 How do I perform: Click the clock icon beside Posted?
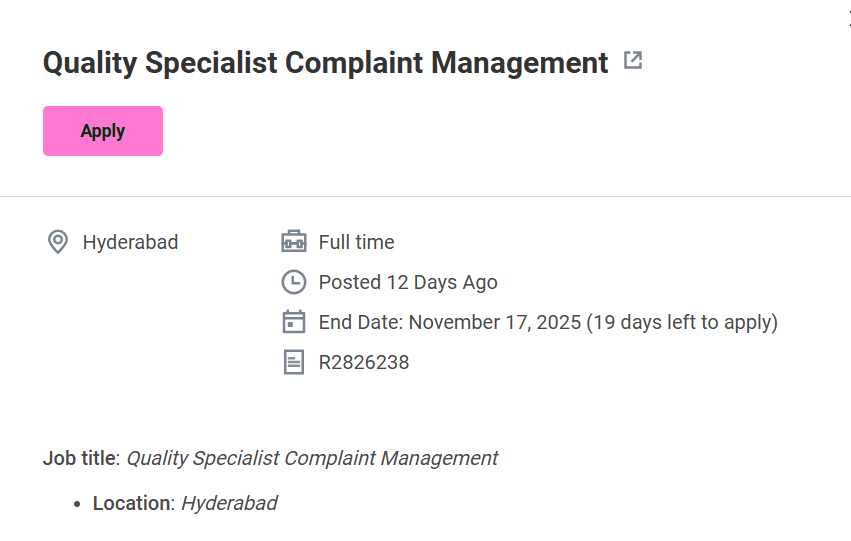pos(293,282)
